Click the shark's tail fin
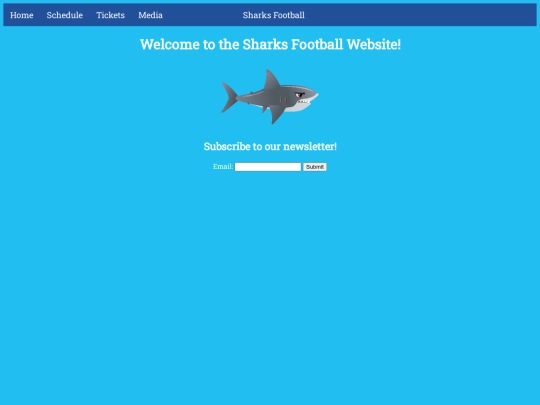 [229, 97]
